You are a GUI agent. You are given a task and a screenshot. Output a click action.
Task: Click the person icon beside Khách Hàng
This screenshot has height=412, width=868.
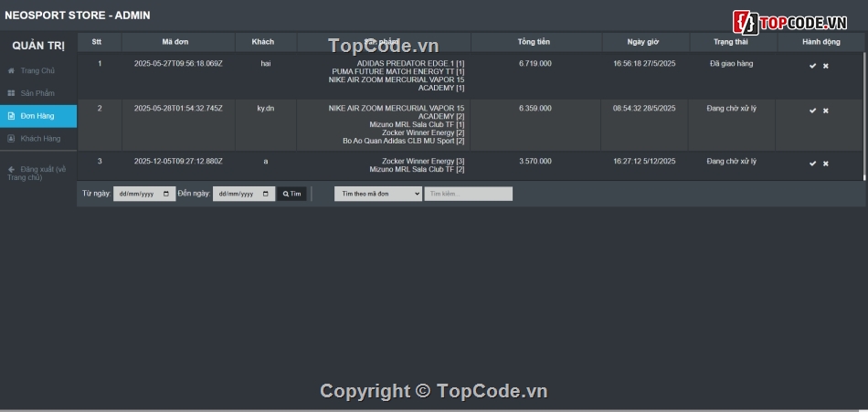tap(11, 139)
